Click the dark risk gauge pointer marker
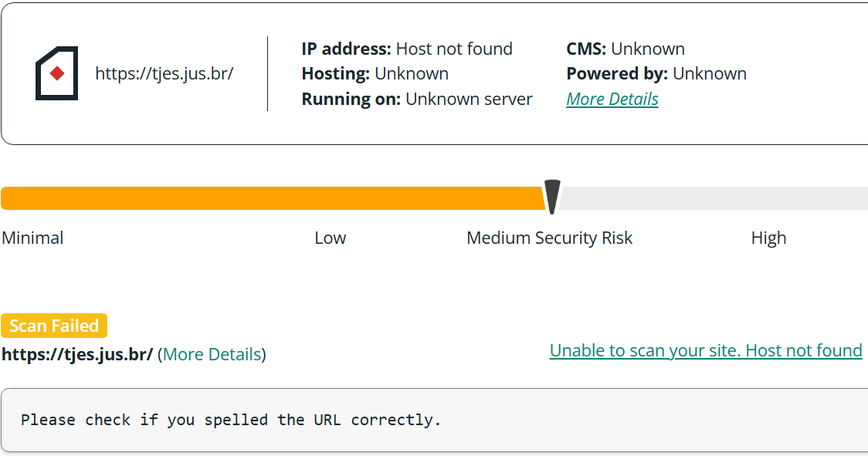The height and width of the screenshot is (456, 868). [x=552, y=197]
